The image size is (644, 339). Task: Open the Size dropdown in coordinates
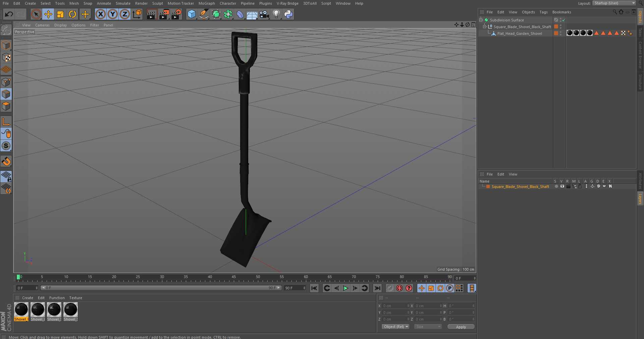pyautogui.click(x=428, y=327)
